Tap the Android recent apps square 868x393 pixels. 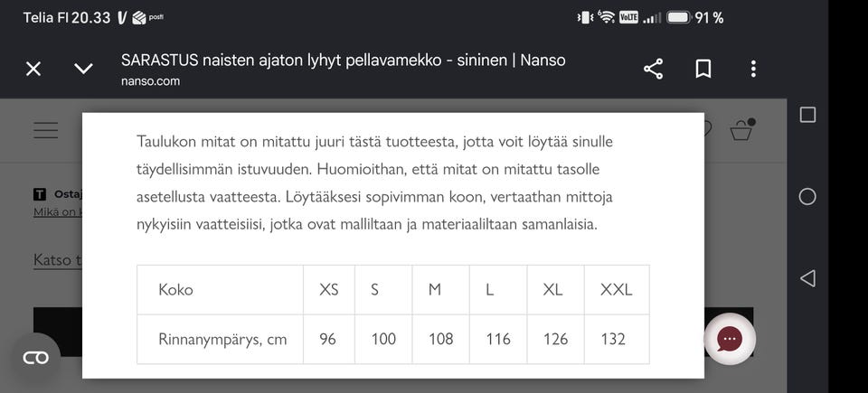[807, 115]
